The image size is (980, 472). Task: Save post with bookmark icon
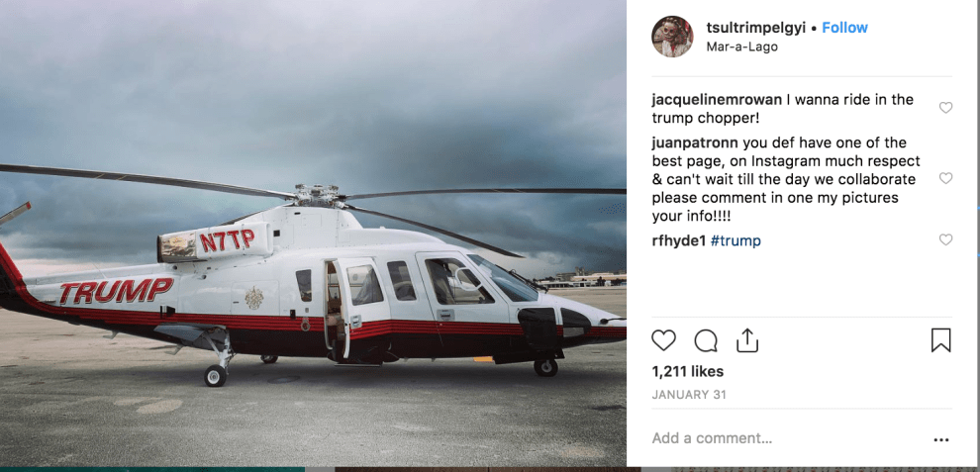point(940,340)
